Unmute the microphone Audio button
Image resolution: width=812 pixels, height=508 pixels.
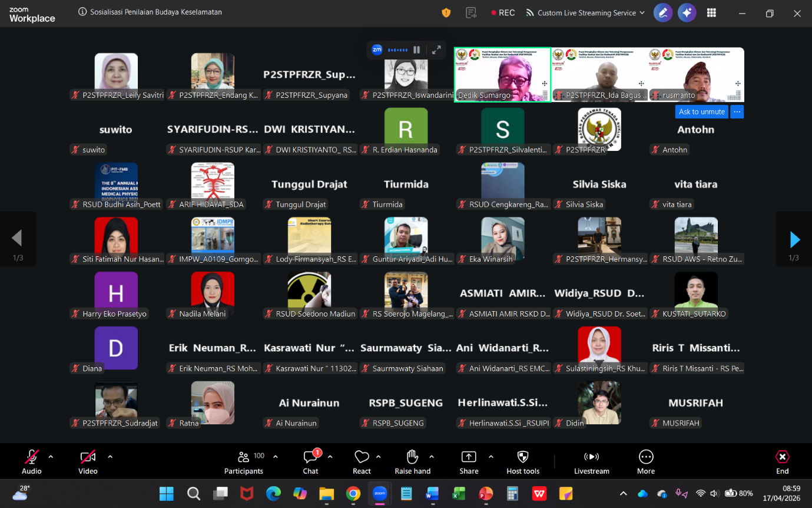[31, 462]
